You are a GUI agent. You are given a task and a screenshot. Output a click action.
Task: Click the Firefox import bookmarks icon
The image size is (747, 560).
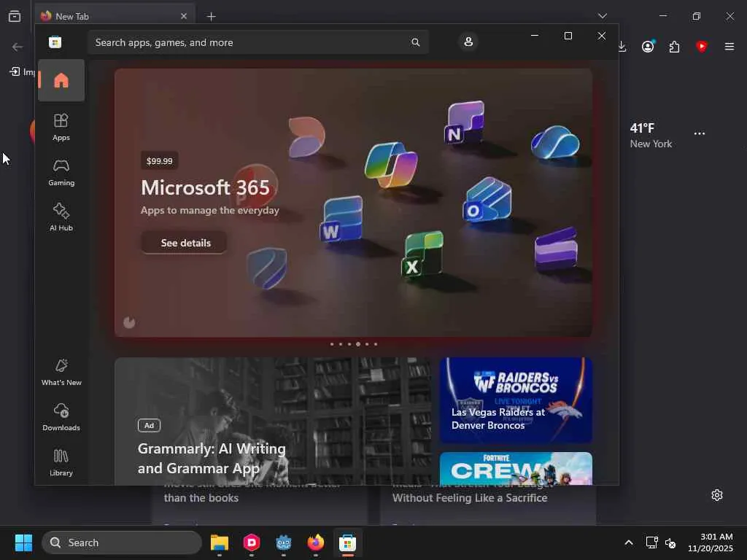coord(15,71)
